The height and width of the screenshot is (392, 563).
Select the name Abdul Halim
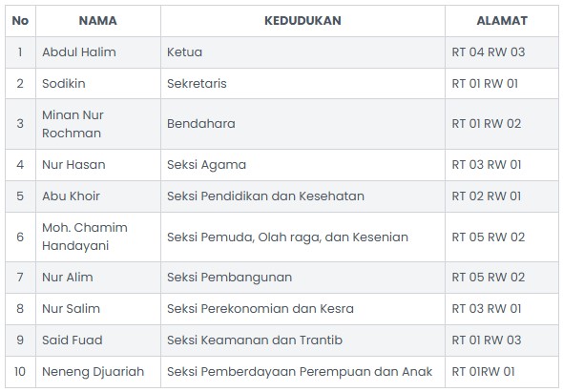click(79, 52)
